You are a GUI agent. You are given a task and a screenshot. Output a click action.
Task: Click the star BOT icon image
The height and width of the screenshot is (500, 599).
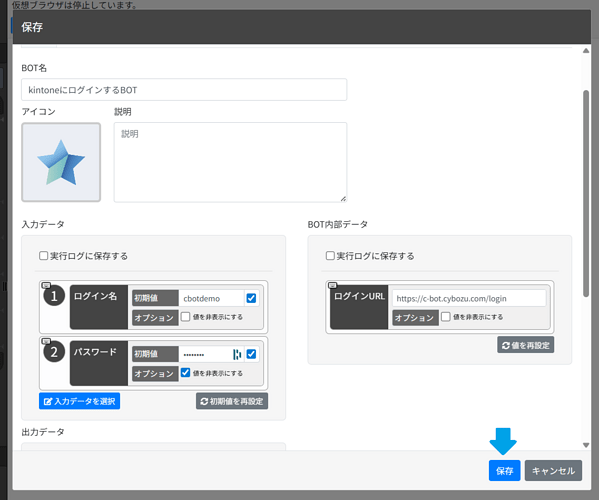point(61,162)
